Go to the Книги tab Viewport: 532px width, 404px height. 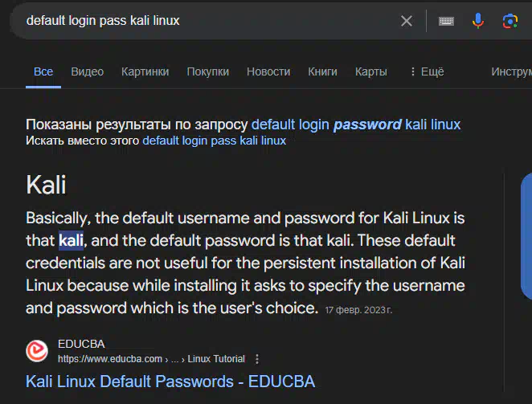[x=322, y=71]
